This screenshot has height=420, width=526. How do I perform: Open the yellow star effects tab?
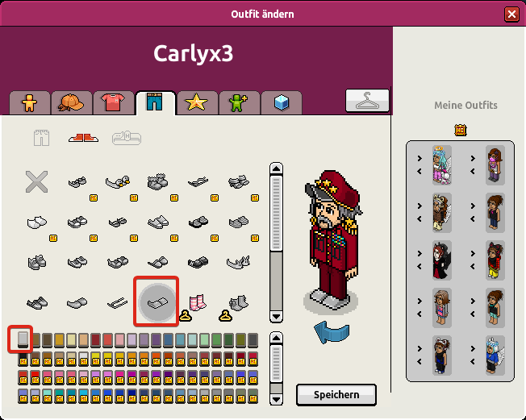click(197, 102)
